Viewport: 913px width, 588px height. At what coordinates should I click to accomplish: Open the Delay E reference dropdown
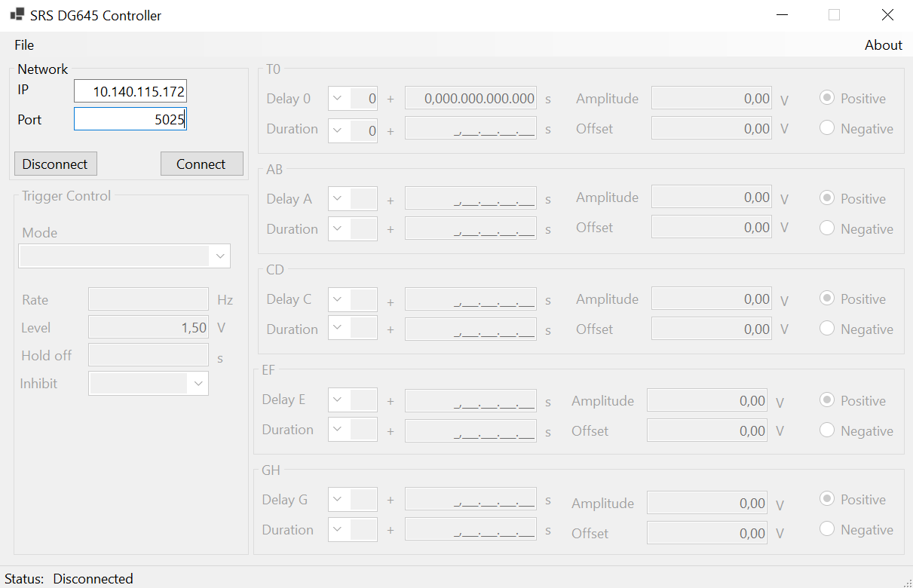pos(352,400)
